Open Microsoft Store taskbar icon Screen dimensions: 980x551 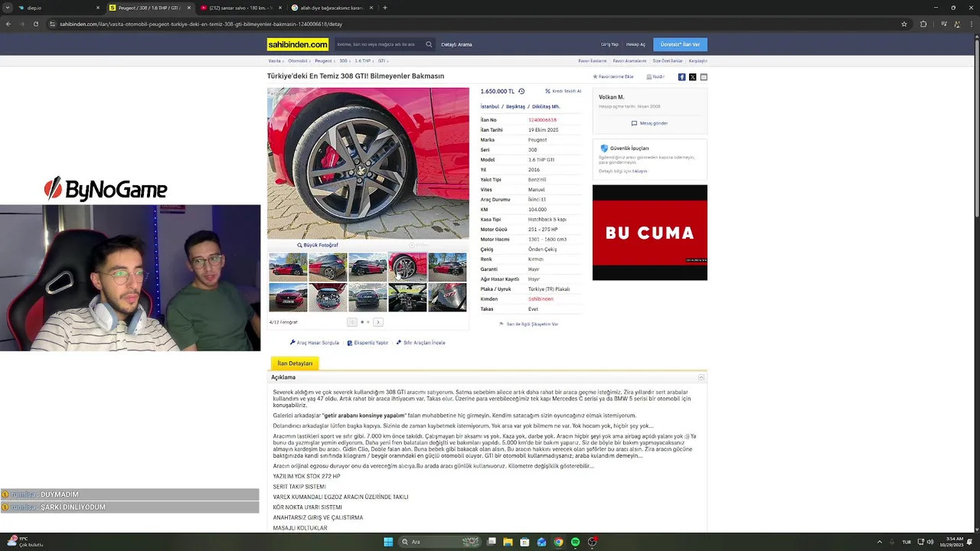click(x=524, y=542)
